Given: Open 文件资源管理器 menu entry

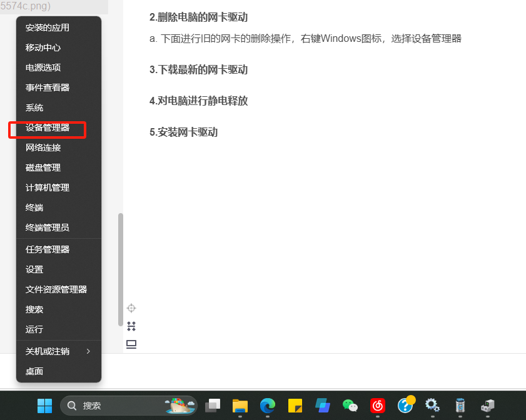Looking at the screenshot, I should pos(59,289).
